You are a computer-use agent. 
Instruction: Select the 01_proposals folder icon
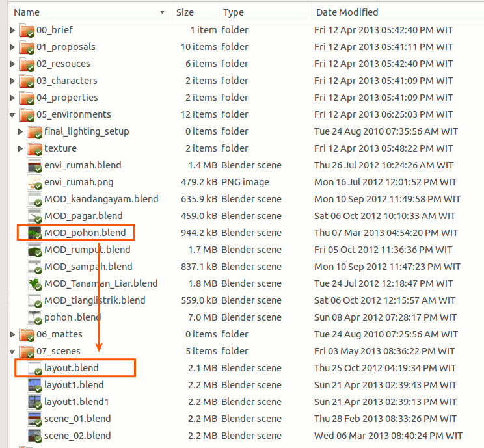(x=27, y=47)
